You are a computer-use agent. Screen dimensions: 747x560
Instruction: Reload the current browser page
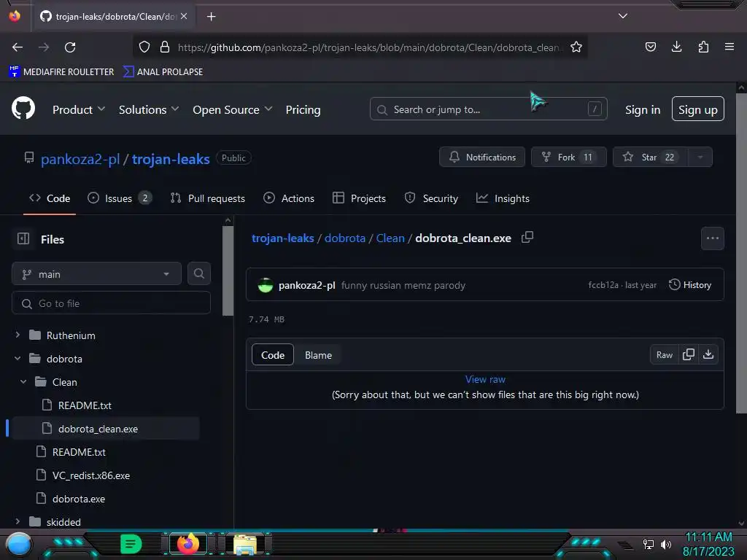(x=70, y=47)
